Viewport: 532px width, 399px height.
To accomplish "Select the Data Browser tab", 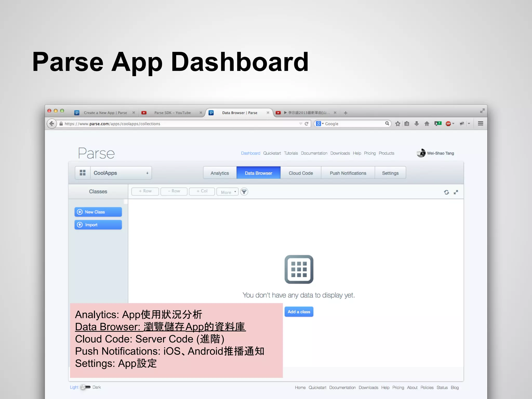I will click(258, 173).
